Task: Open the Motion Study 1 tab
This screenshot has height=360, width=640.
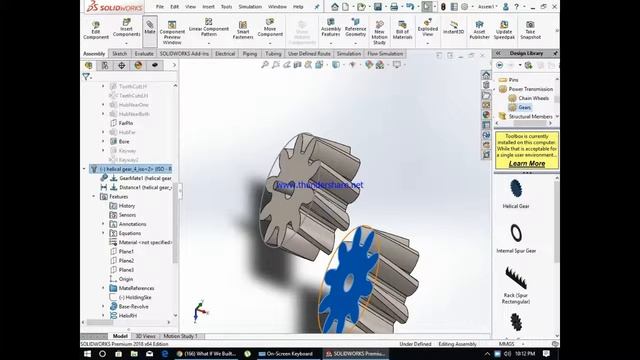Action: (180, 336)
